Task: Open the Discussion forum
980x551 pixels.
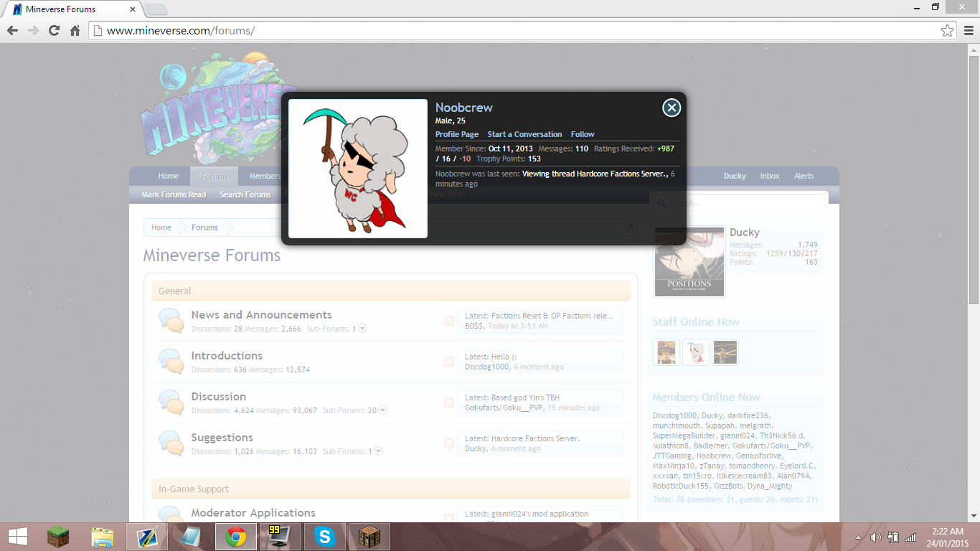Action: click(x=218, y=396)
